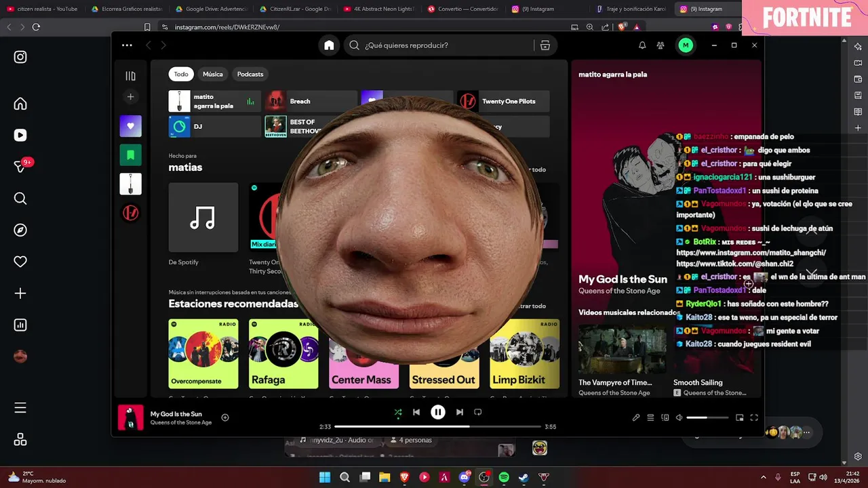Skip to next track

coord(460,412)
